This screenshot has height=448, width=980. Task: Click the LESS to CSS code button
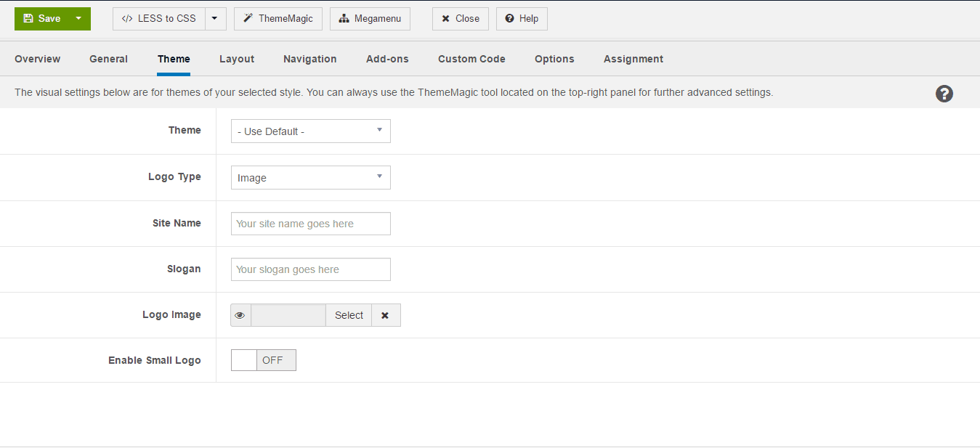(159, 19)
